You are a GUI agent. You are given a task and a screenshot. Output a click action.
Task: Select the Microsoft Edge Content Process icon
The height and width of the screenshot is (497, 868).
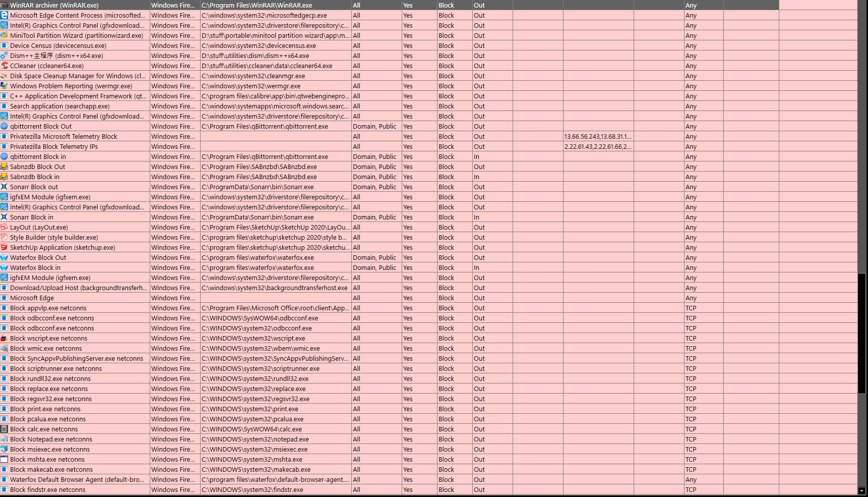pos(4,15)
